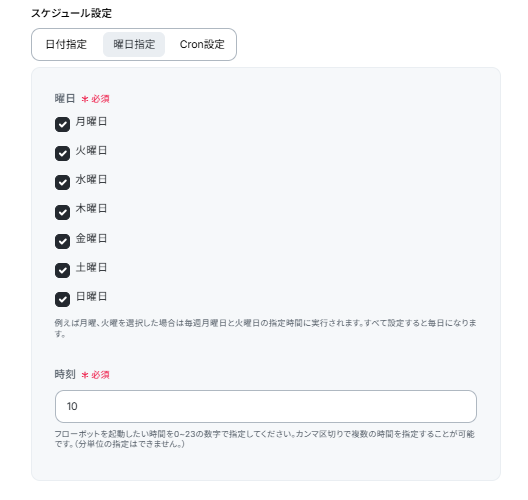Click the 土曜日 label text
The width and height of the screenshot is (528, 500).
point(91,267)
